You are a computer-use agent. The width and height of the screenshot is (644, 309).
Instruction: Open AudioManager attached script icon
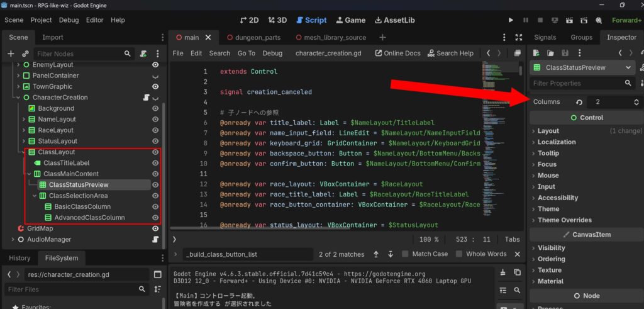tap(155, 239)
